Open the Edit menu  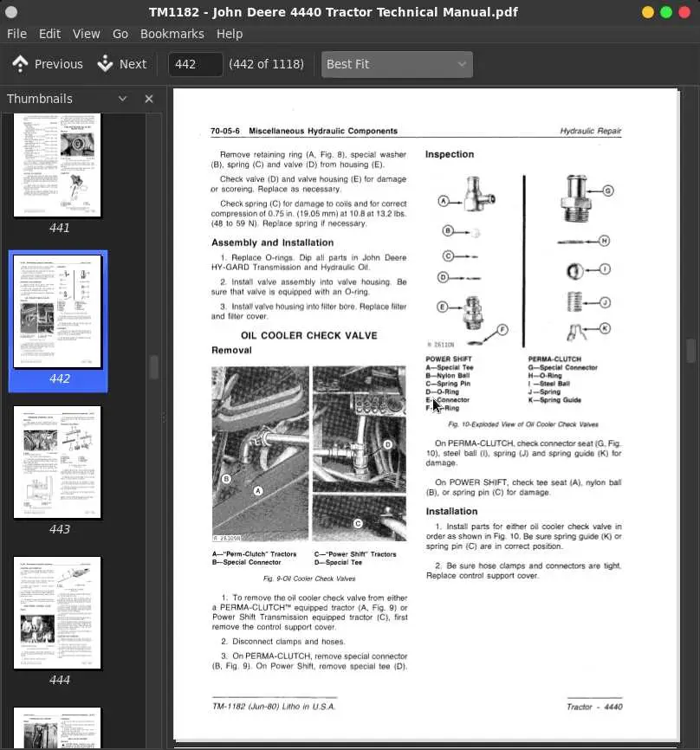(49, 34)
